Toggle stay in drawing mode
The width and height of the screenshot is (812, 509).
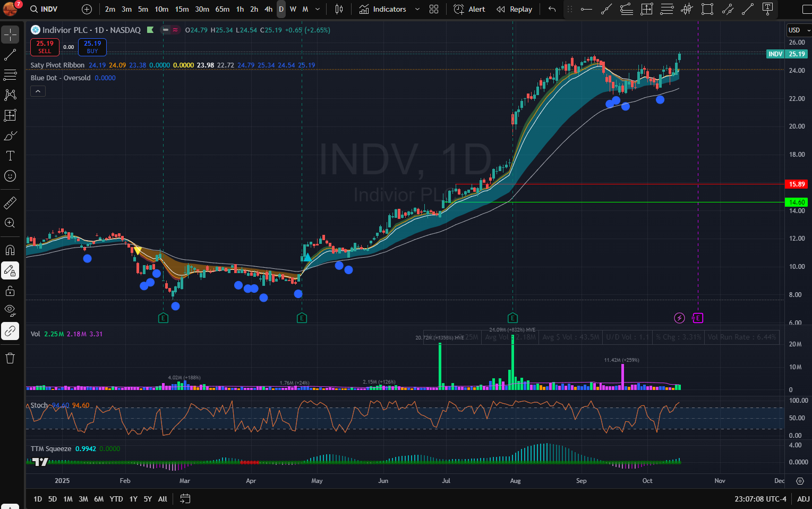(x=10, y=270)
